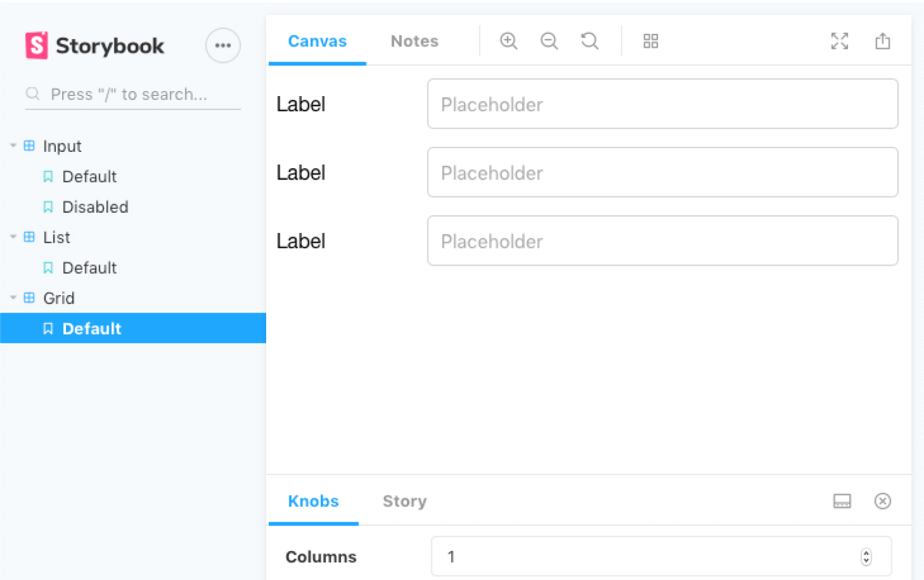The image size is (924, 580).
Task: Open the Disabled story under Input
Action: pos(95,207)
